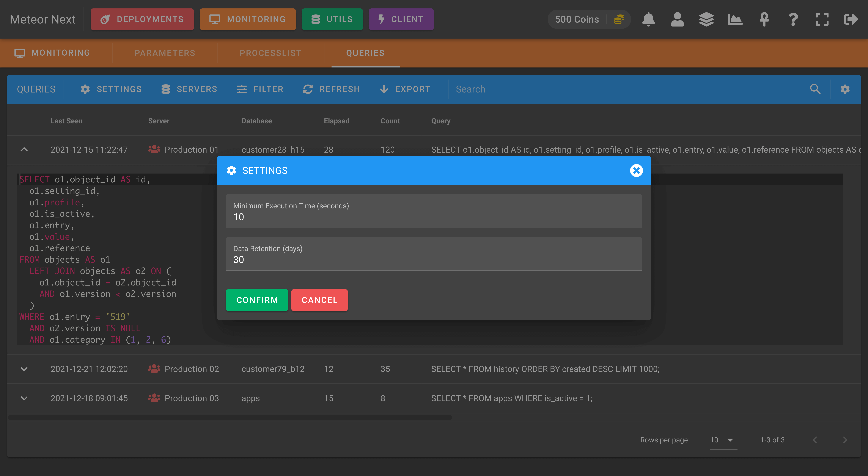Go to previous page arrow
Viewport: 868px width, 476px height.
[x=815, y=440]
